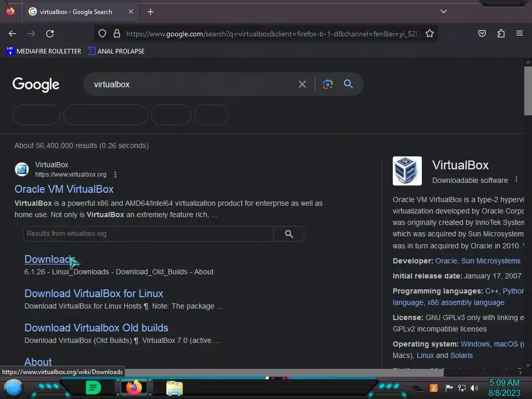
Task: Open Download Virtualbox Old builds link
Action: (x=96, y=328)
